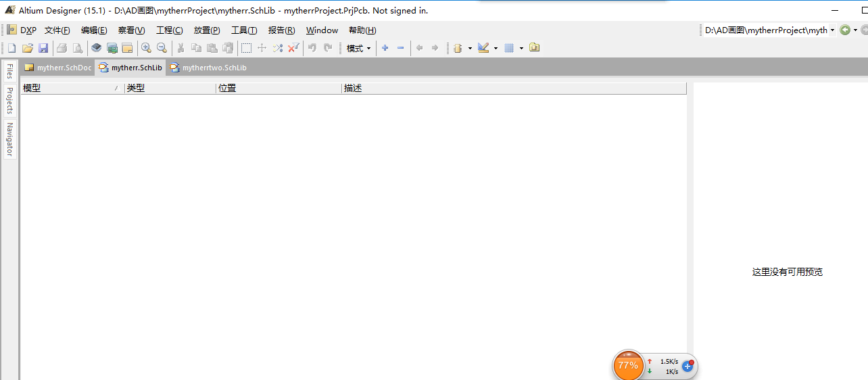Image resolution: width=868 pixels, height=380 pixels.
Task: Open the grid settings dropdown arrow
Action: pyautogui.click(x=521, y=48)
